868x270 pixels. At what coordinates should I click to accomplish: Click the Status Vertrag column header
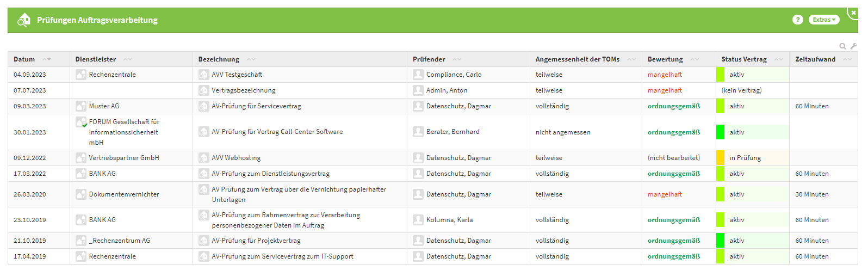[x=743, y=59]
